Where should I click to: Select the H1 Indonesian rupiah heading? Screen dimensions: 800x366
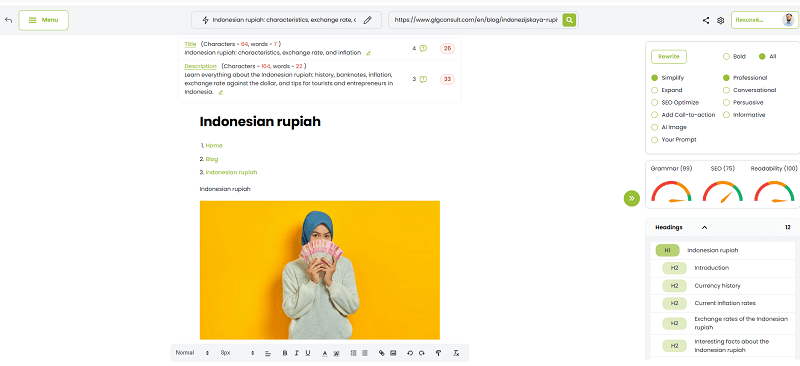[722, 250]
